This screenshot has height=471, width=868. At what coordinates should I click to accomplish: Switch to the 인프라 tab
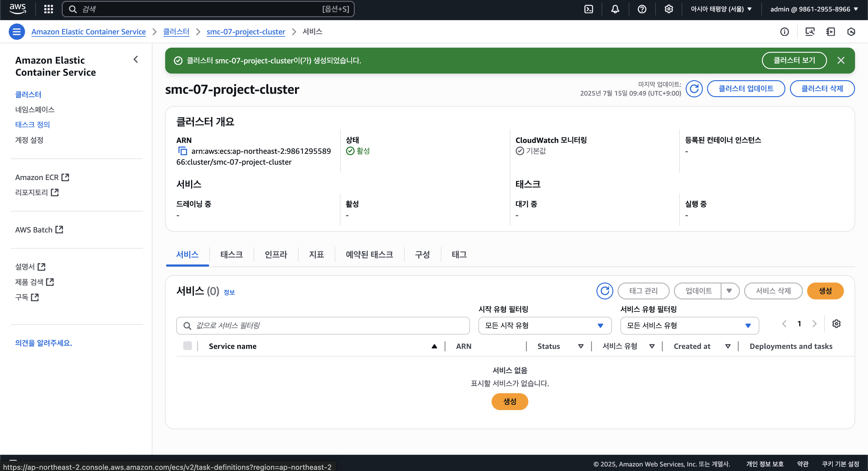(276, 254)
